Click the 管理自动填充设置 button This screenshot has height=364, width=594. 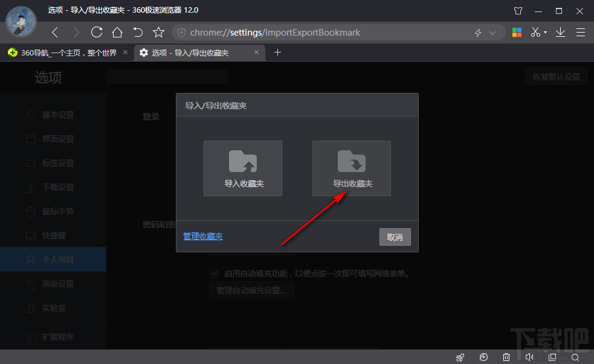(251, 290)
